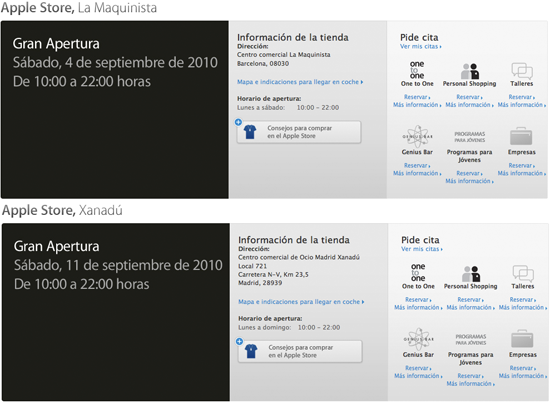This screenshot has height=403, width=550.
Task: Open the map and driving directions link for Xanadú
Action: (301, 302)
